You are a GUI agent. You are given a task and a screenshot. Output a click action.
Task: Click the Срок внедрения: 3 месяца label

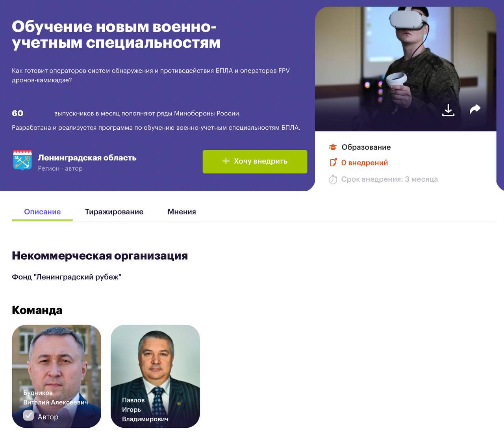click(x=389, y=179)
